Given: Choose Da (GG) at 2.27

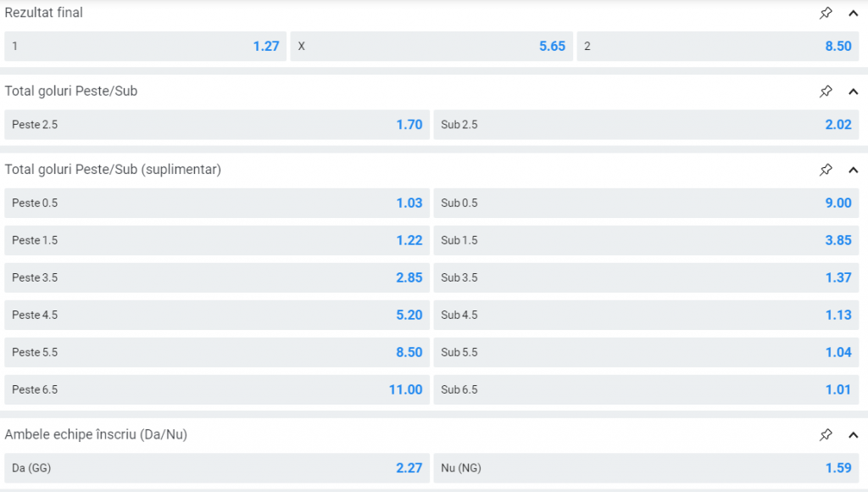Looking at the screenshot, I should [x=217, y=467].
